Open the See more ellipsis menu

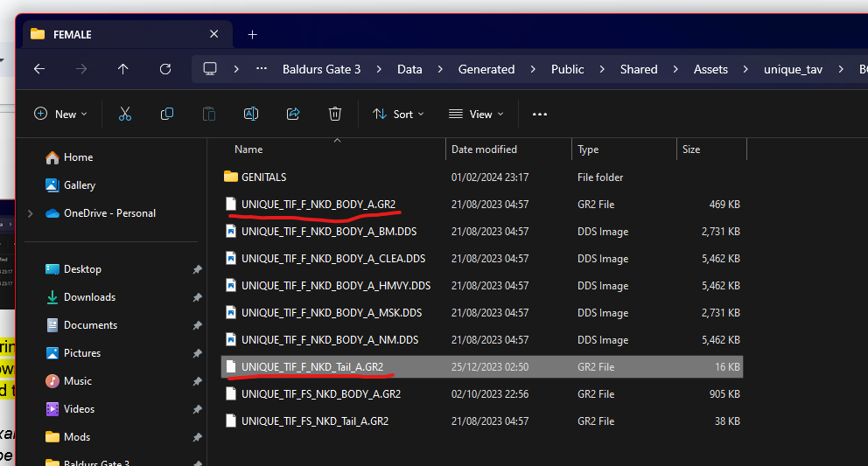(539, 114)
